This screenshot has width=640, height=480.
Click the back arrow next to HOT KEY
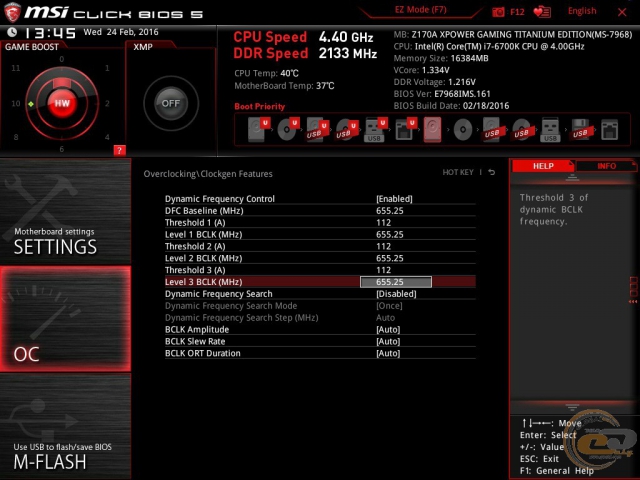[x=492, y=172]
